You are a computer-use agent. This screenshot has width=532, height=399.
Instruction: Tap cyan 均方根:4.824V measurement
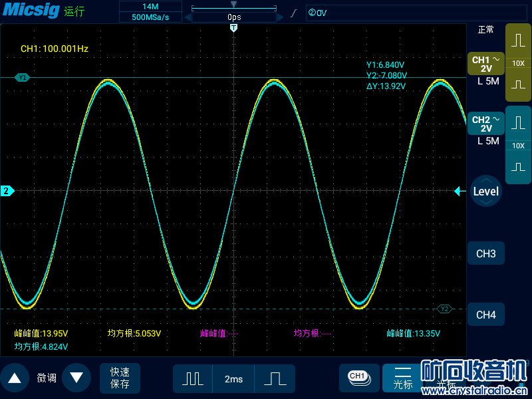coord(41,346)
